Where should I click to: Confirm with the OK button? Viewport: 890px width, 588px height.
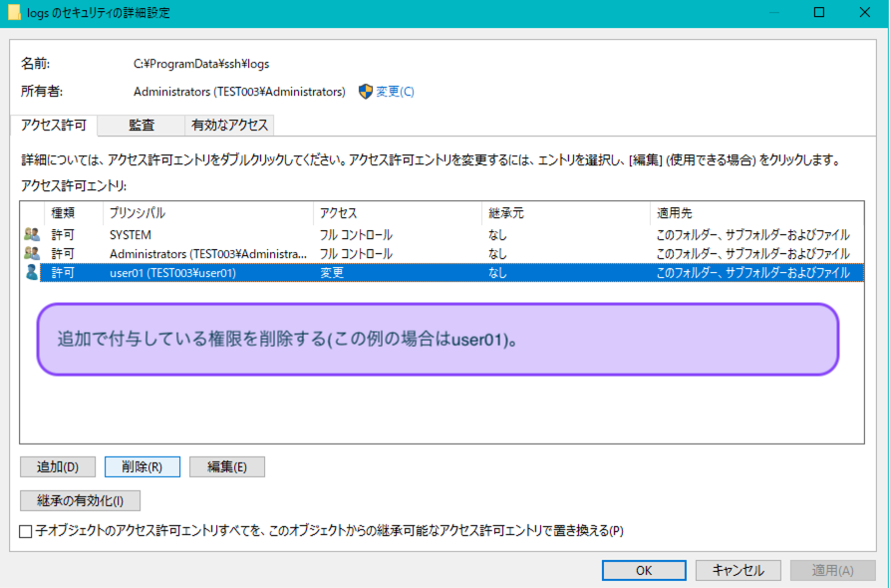coord(644,570)
